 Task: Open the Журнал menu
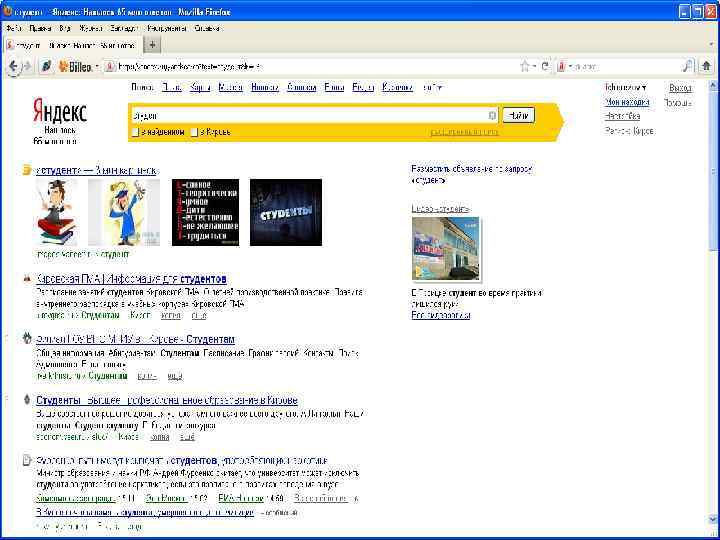tap(90, 28)
